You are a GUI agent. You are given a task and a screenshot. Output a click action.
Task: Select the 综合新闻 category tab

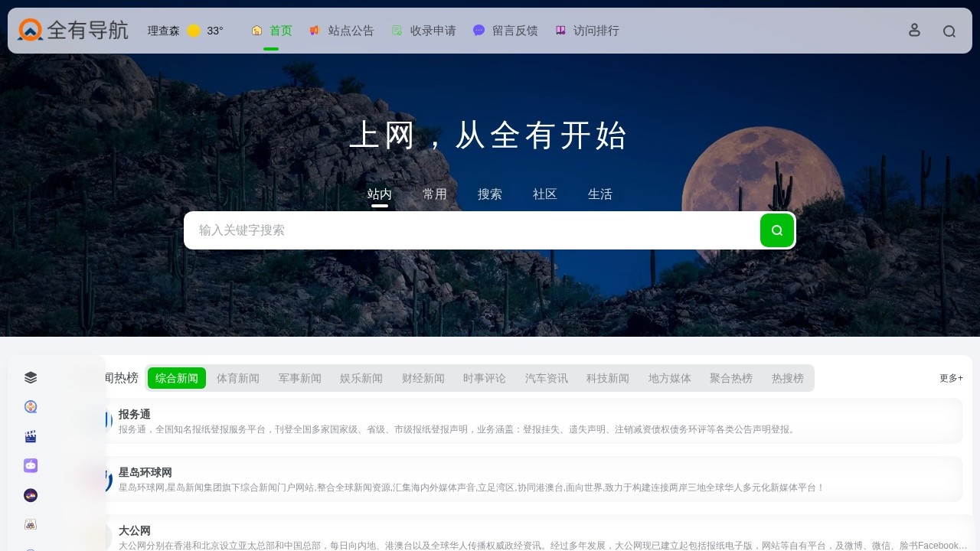tap(177, 378)
